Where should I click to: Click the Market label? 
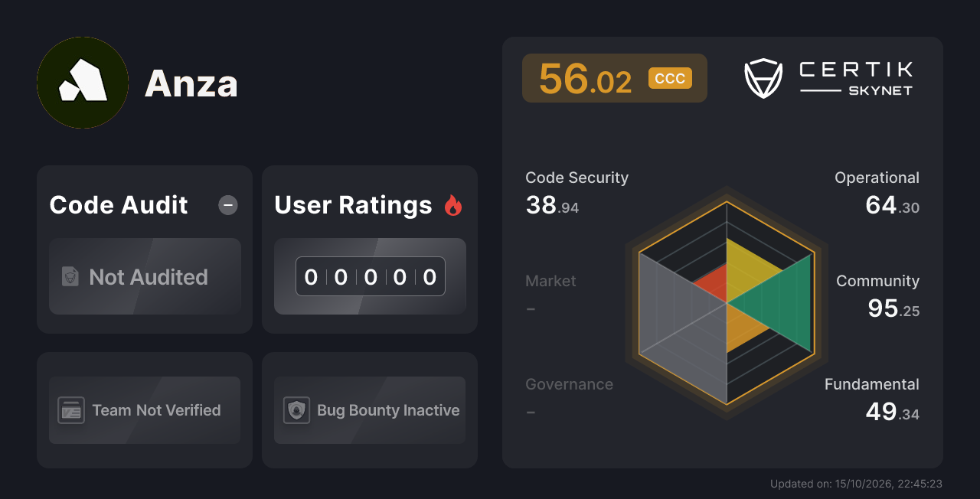tap(550, 281)
